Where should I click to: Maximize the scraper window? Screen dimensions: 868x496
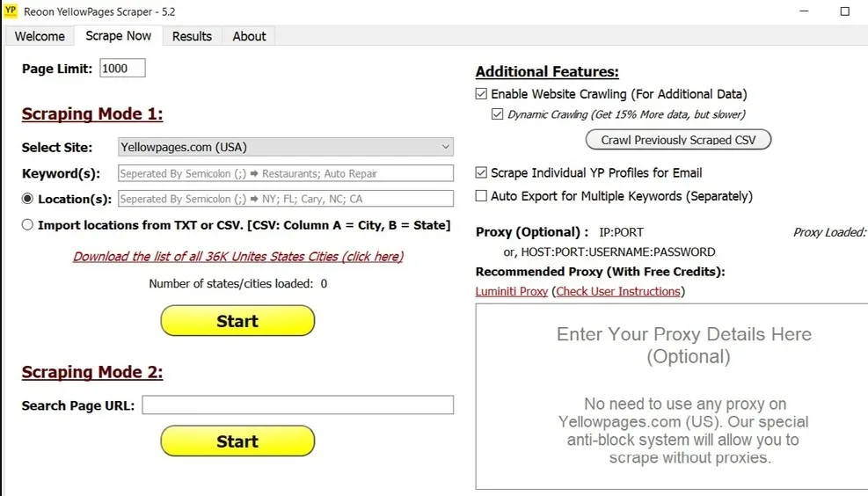[x=845, y=11]
